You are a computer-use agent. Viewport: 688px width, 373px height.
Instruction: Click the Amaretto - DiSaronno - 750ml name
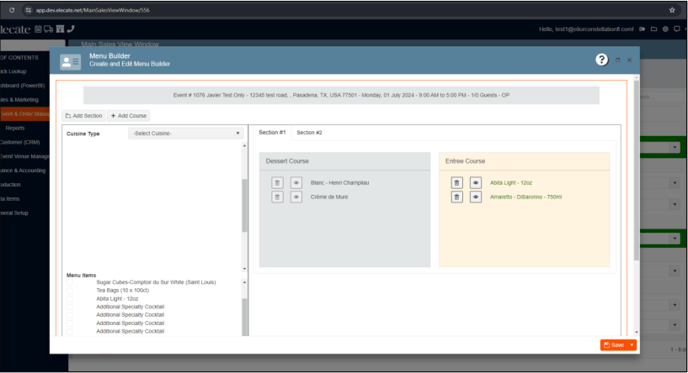point(526,197)
